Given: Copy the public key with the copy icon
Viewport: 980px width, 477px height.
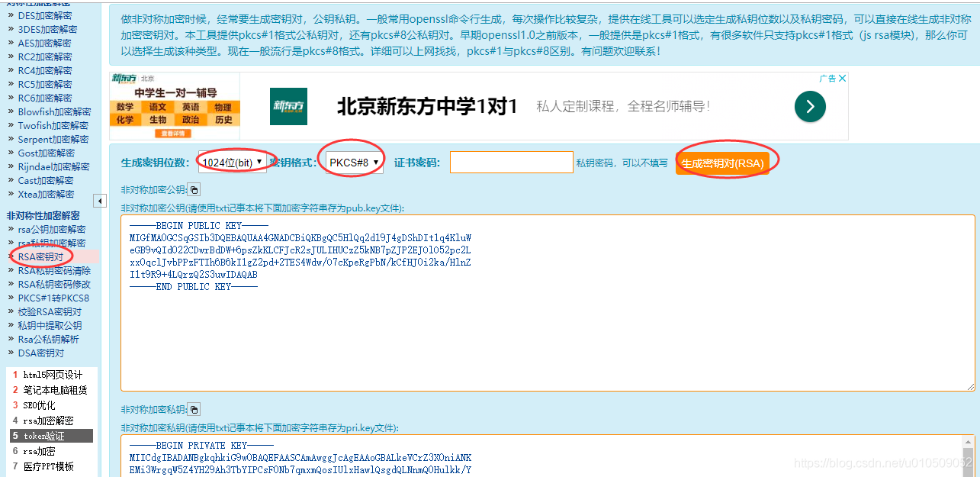Looking at the screenshot, I should click(194, 189).
